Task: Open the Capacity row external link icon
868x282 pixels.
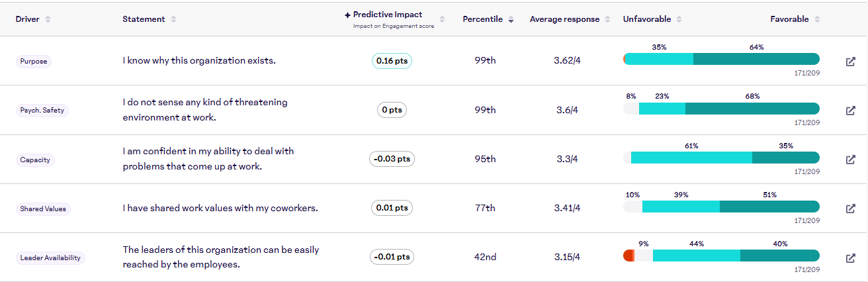Action: pos(851,160)
